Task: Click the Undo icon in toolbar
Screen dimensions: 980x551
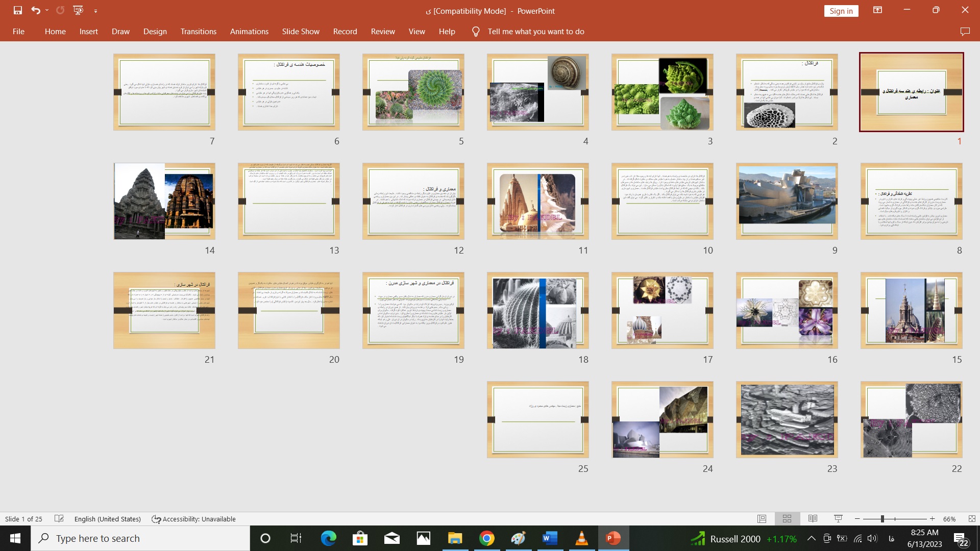Action: [35, 9]
